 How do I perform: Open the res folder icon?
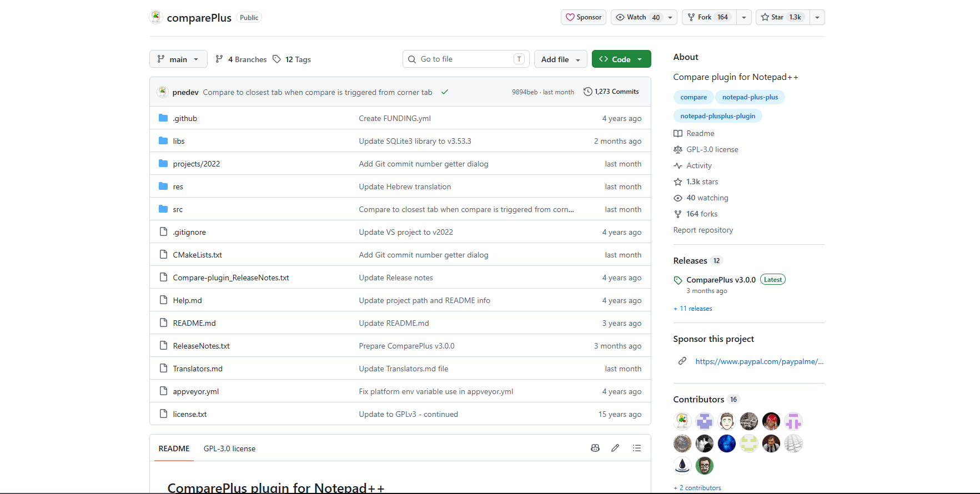(163, 186)
